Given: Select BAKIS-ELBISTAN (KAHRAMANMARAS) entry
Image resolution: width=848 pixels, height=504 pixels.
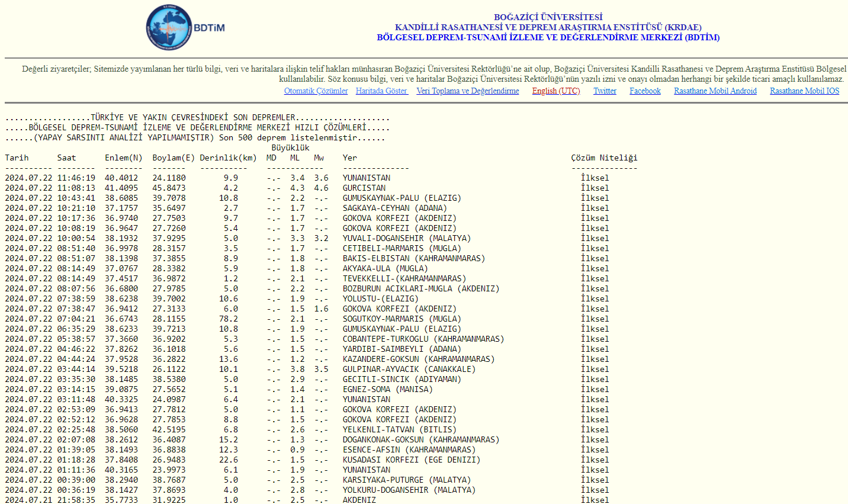Looking at the screenshot, I should [x=414, y=258].
